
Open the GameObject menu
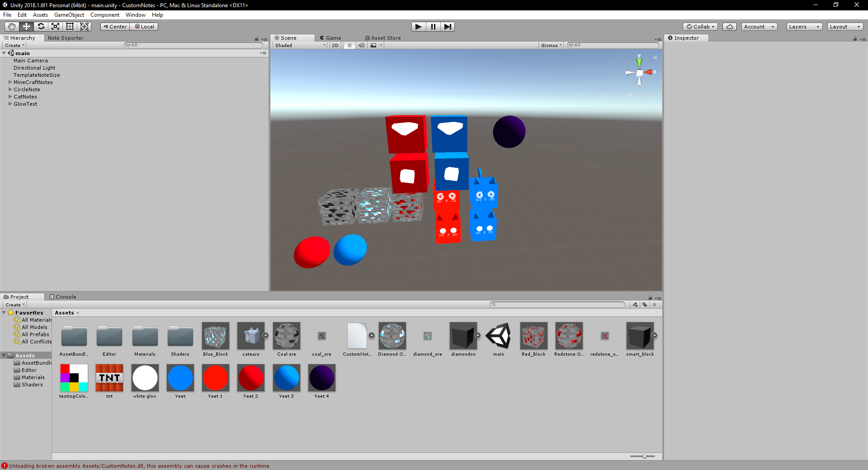click(x=69, y=15)
